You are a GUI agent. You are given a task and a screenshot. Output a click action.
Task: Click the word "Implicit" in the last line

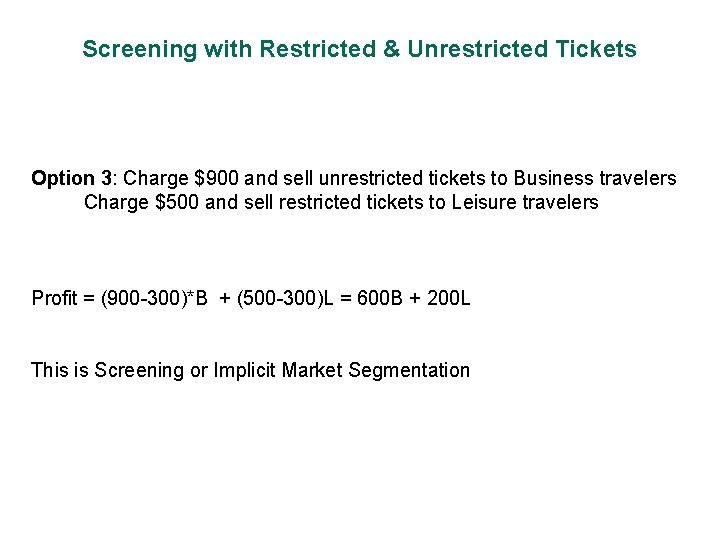[x=244, y=370]
